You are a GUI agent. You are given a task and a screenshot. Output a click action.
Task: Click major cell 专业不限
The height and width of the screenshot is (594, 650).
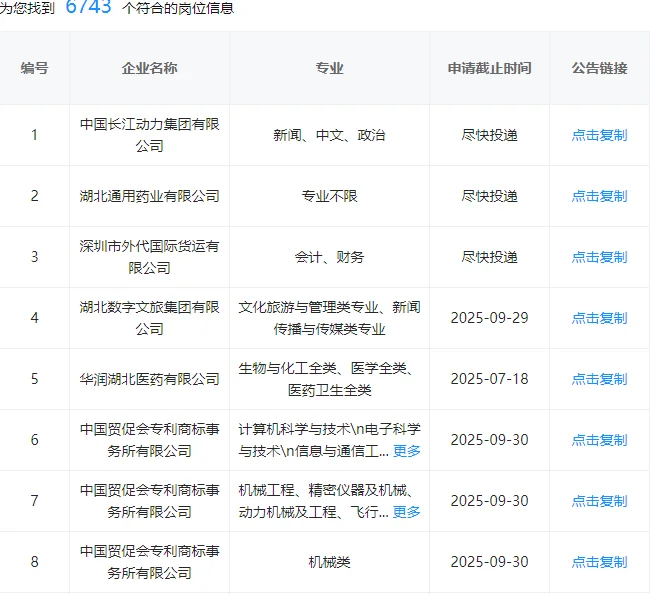point(330,196)
